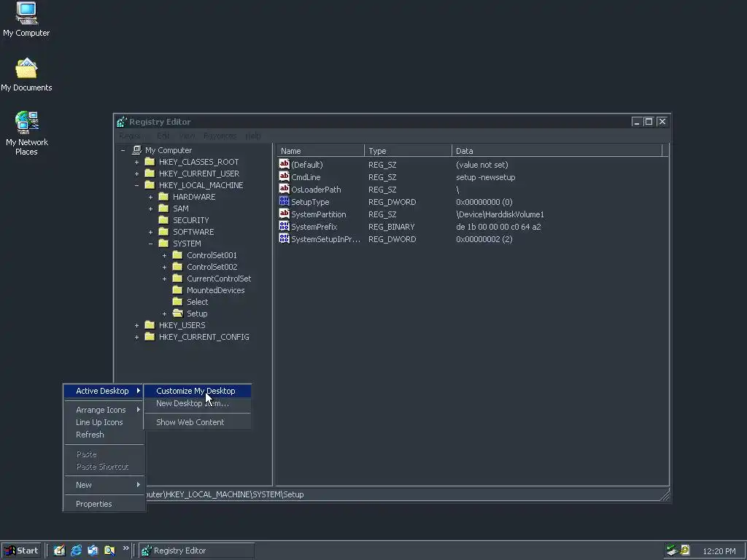Expand the SAM key
Image resolution: width=747 pixels, height=560 pixels.
150,209
